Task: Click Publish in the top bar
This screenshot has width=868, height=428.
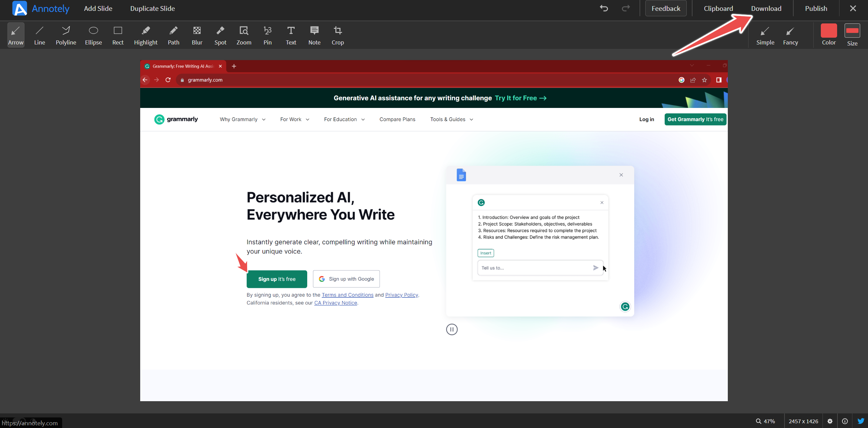Action: [x=816, y=8]
